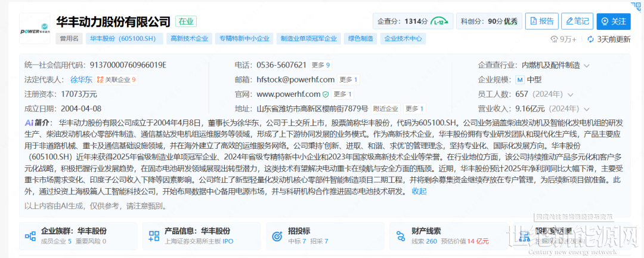Select the 高新技术企业 tag
The height and width of the screenshot is (258, 644).
click(x=189, y=39)
